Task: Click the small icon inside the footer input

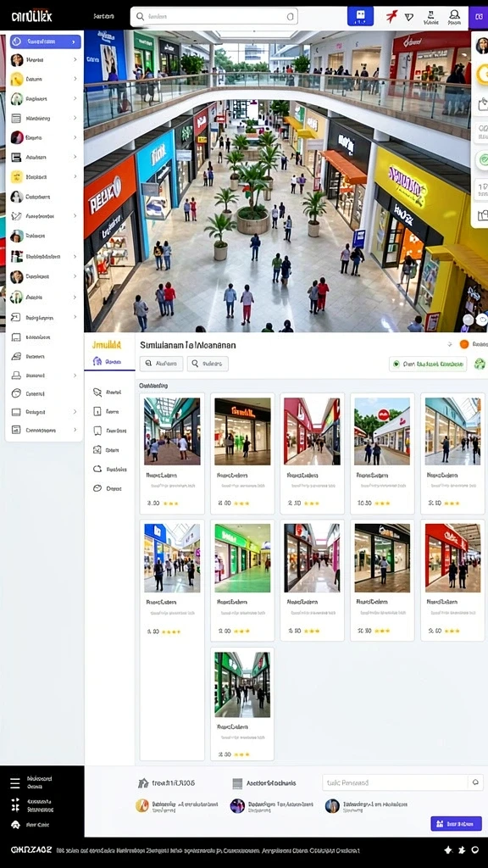Action: (474, 782)
